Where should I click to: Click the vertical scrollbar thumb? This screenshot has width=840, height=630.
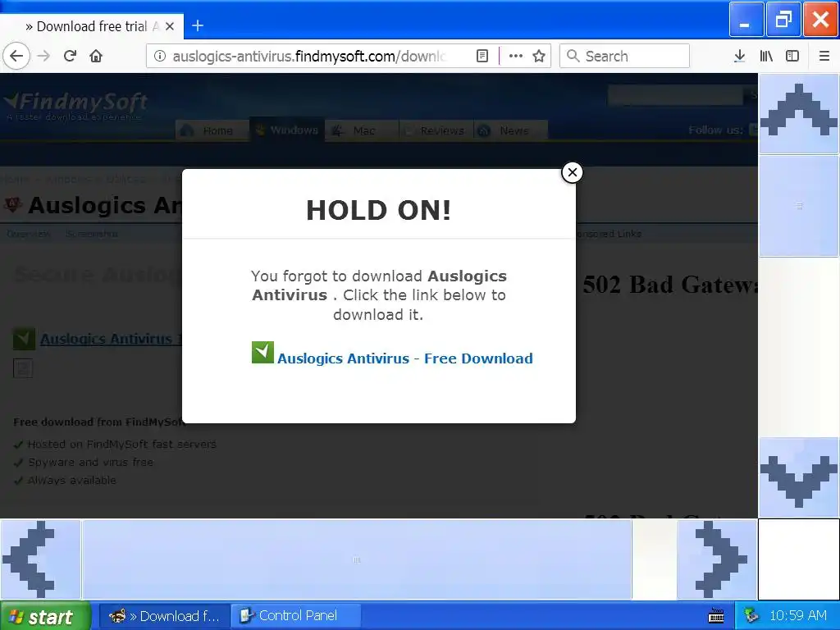[799, 206]
